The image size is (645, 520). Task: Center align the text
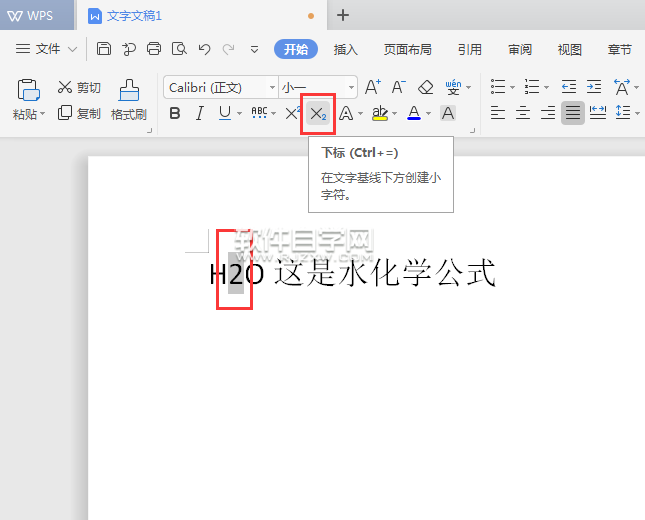tap(523, 113)
